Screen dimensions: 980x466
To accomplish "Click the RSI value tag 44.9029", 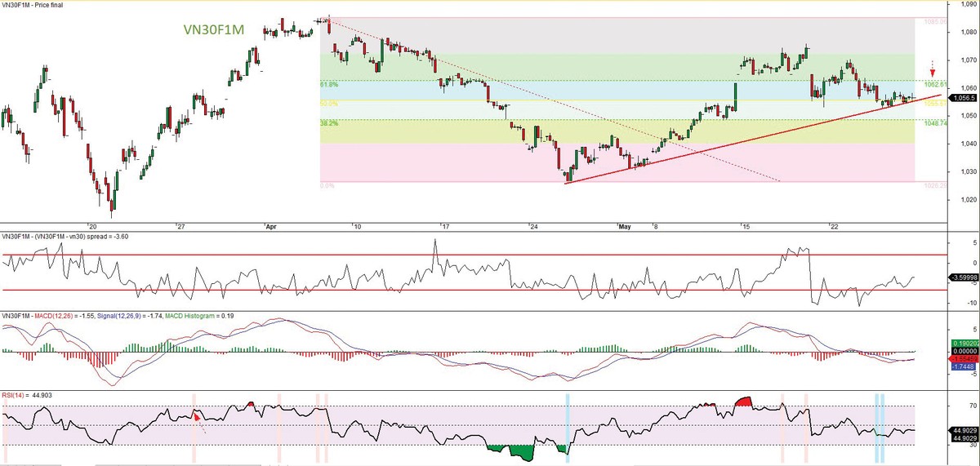I will [x=961, y=429].
